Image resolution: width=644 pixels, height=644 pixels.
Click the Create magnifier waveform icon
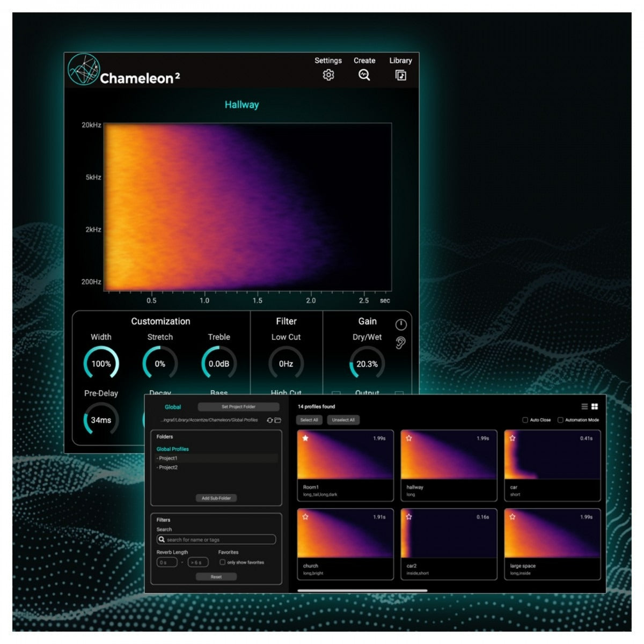coord(364,75)
